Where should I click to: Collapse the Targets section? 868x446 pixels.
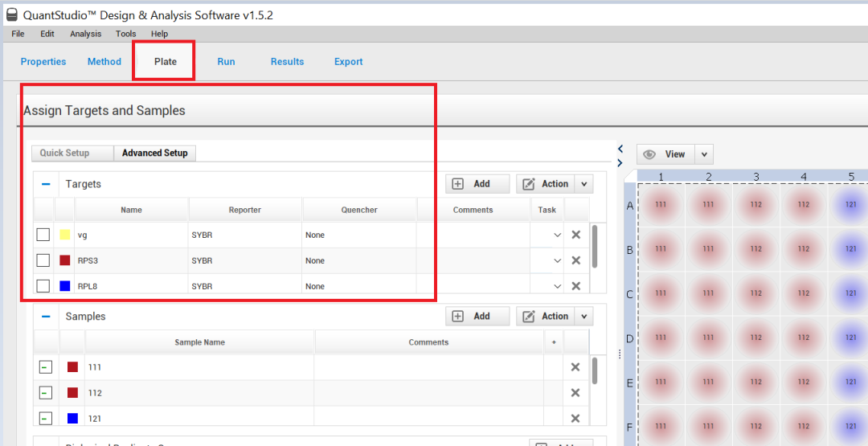46,184
